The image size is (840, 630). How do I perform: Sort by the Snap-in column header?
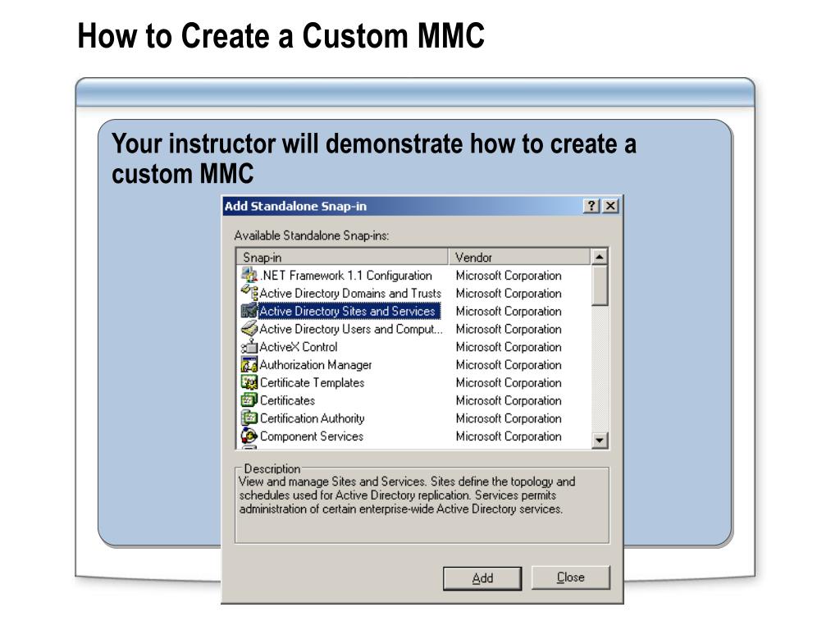point(342,257)
